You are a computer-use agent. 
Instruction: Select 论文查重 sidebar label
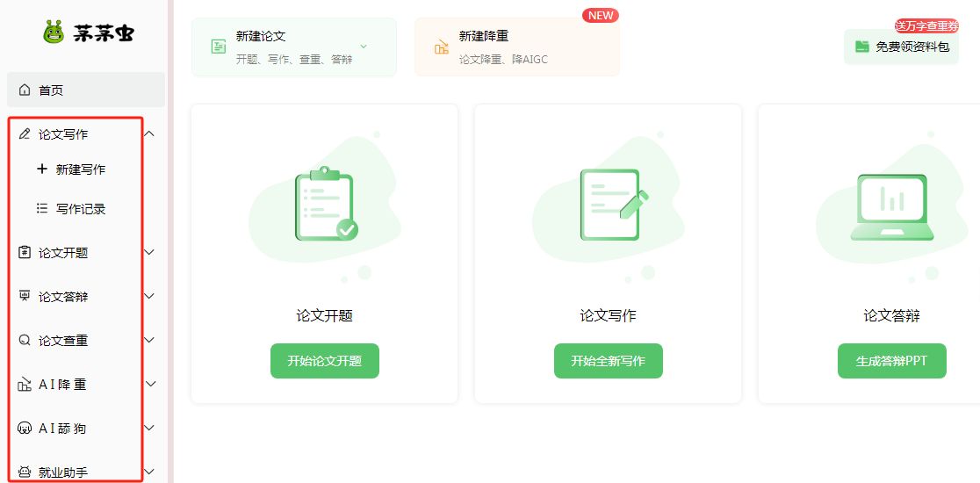(63, 341)
